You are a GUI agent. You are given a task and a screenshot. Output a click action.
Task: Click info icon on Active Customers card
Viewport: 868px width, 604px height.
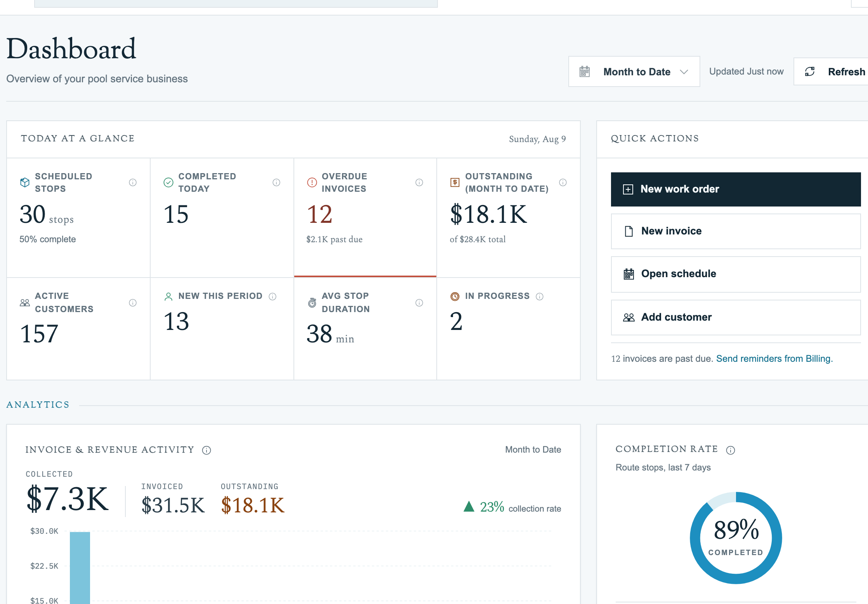pos(133,303)
